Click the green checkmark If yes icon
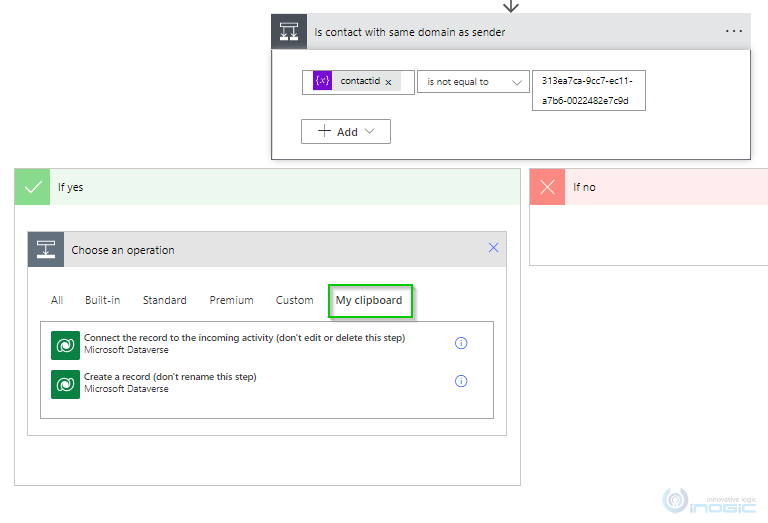The image size is (768, 523). [33, 187]
